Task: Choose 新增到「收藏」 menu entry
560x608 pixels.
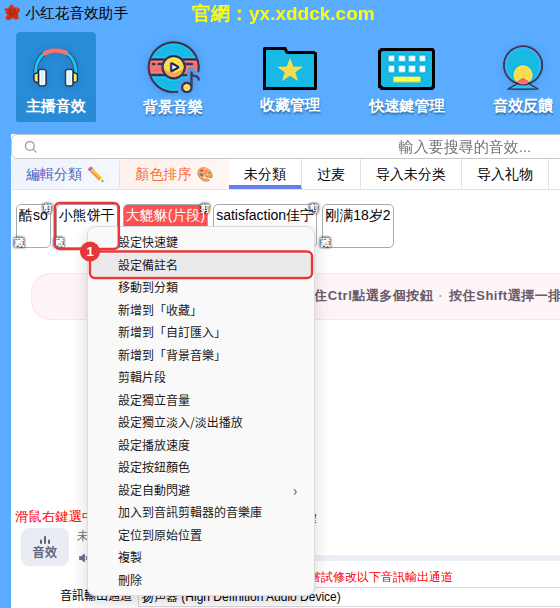Action: point(201,310)
